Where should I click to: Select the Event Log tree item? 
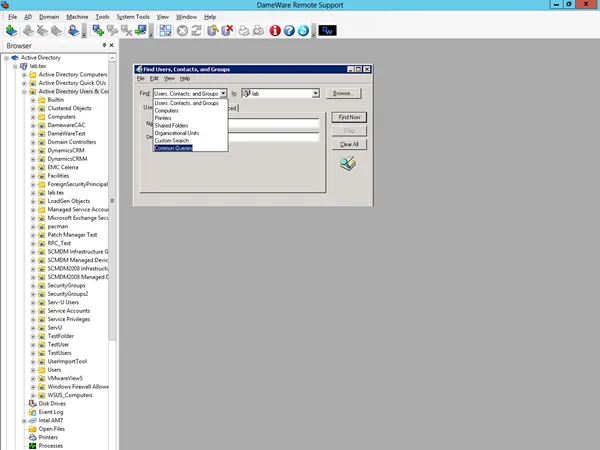pos(51,412)
